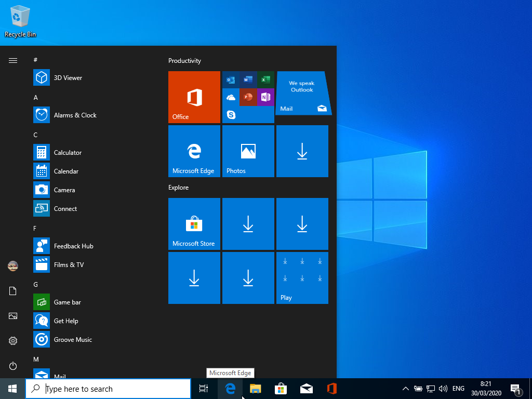Open Task View on the taskbar

(x=204, y=389)
